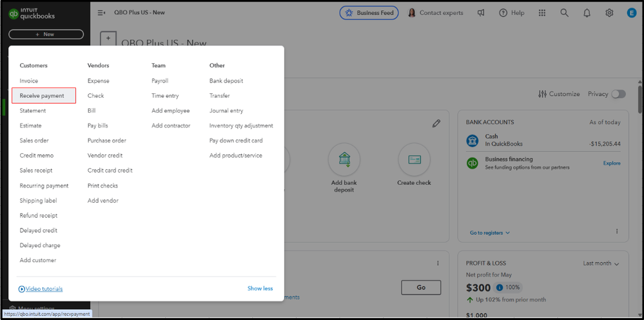Screen dimensions: 644x320
Task: Open the Bank Accounts three-dot menu
Action: (617, 231)
